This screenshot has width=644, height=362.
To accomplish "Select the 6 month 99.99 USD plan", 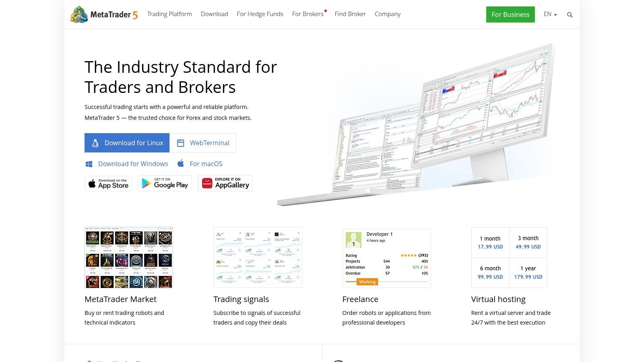I will click(x=490, y=273).
